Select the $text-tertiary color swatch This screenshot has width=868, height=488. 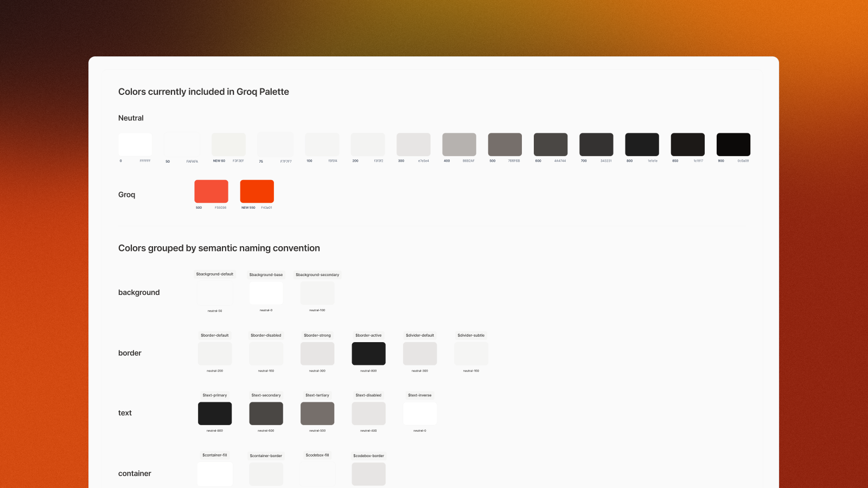tap(317, 414)
